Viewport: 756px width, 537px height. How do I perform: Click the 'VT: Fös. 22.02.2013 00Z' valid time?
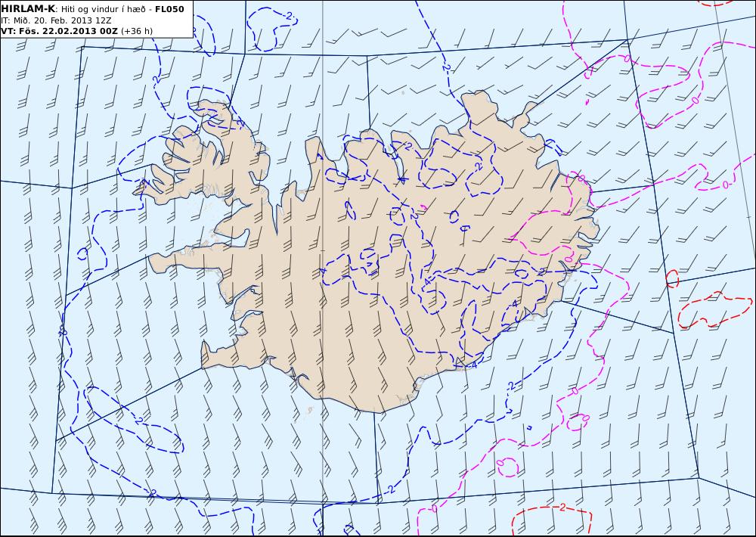point(59,31)
